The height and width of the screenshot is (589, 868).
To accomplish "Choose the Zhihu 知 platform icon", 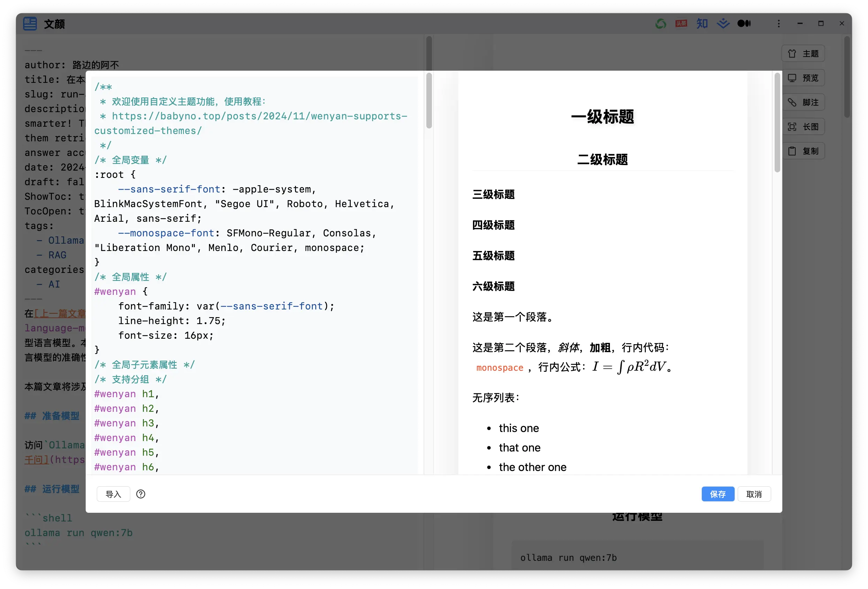I will pyautogui.click(x=702, y=24).
